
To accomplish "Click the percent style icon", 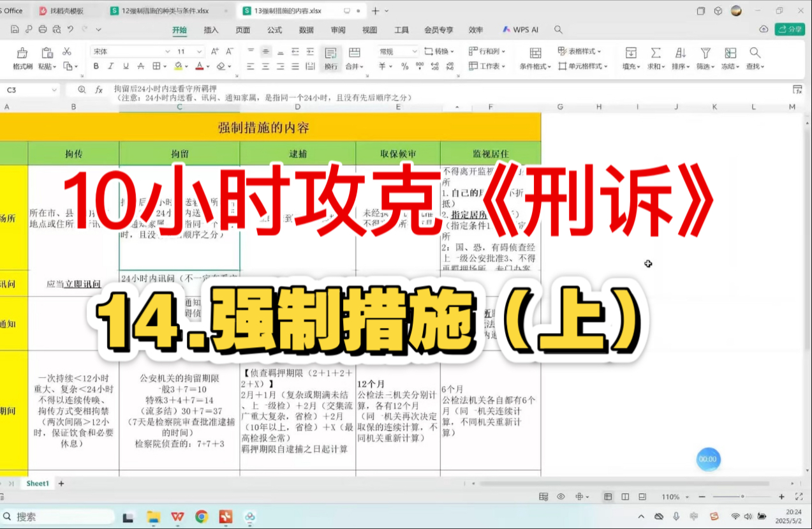I will pyautogui.click(x=405, y=66).
